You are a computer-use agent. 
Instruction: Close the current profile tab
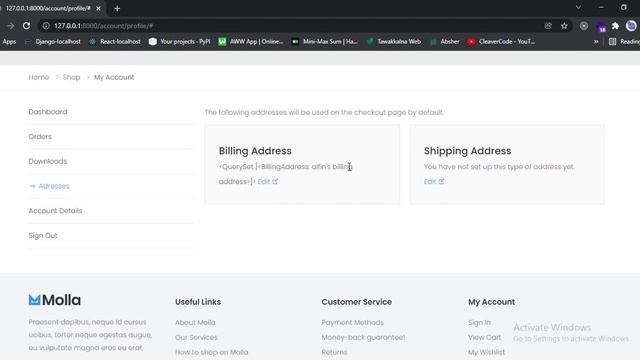tap(98, 8)
